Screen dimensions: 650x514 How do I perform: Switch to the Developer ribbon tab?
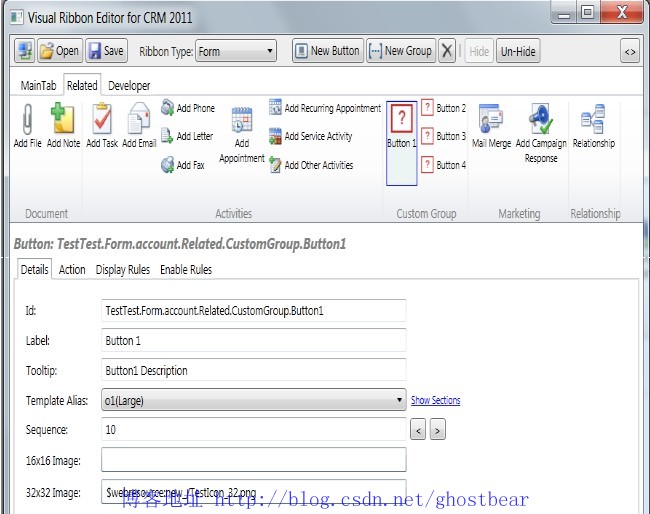tap(129, 85)
